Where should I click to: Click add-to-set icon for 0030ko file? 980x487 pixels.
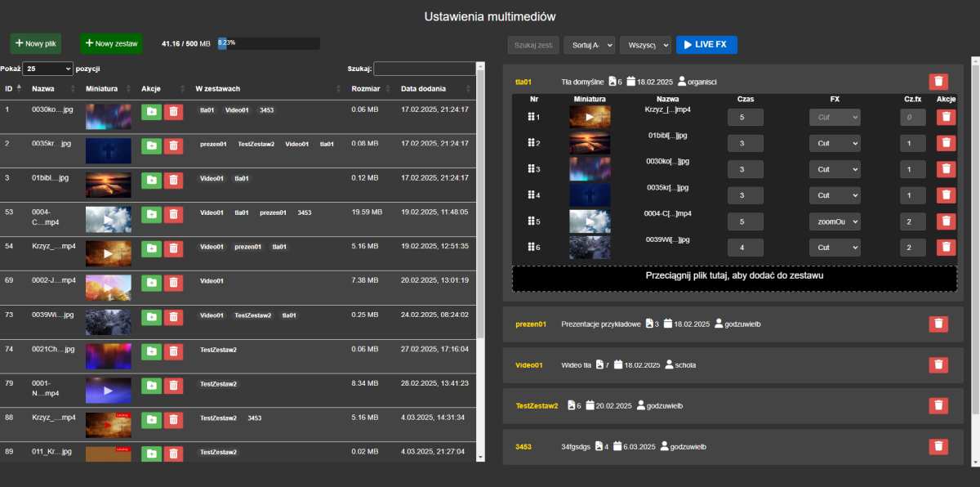pyautogui.click(x=151, y=112)
